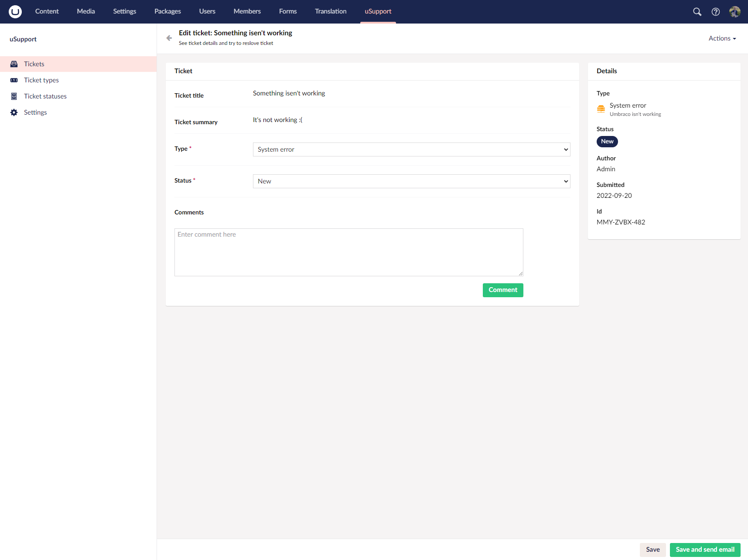Click the back arrow beside Edit ticket
This screenshot has width=748, height=560.
click(x=169, y=38)
